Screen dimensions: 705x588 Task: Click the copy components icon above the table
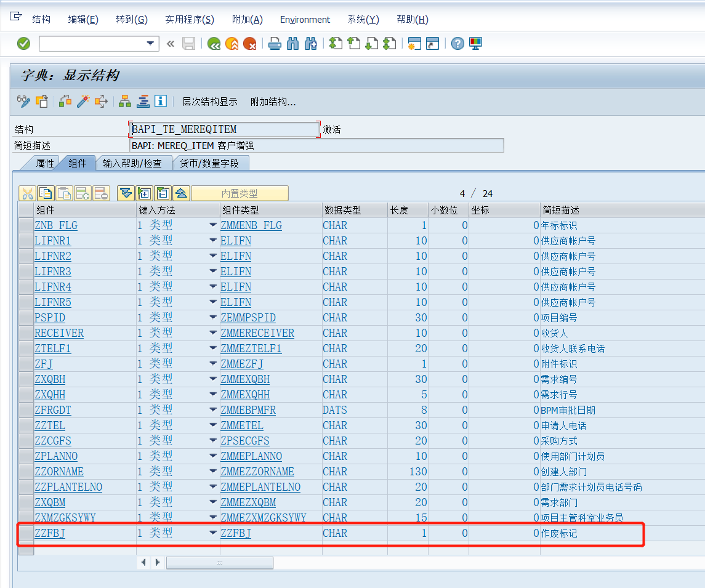(x=46, y=193)
